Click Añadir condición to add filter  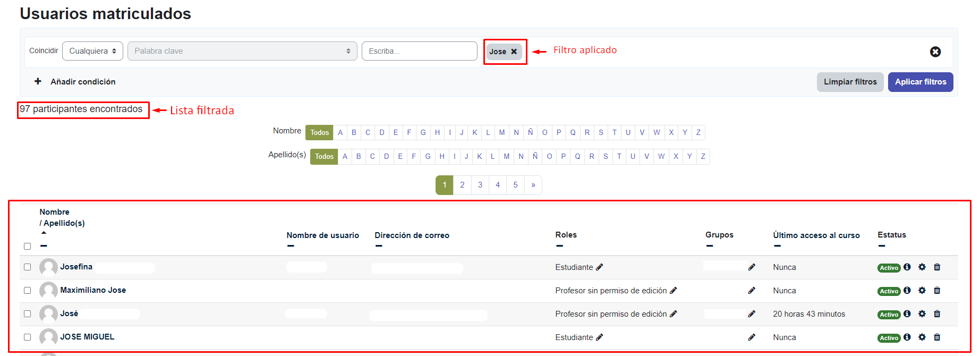point(75,82)
